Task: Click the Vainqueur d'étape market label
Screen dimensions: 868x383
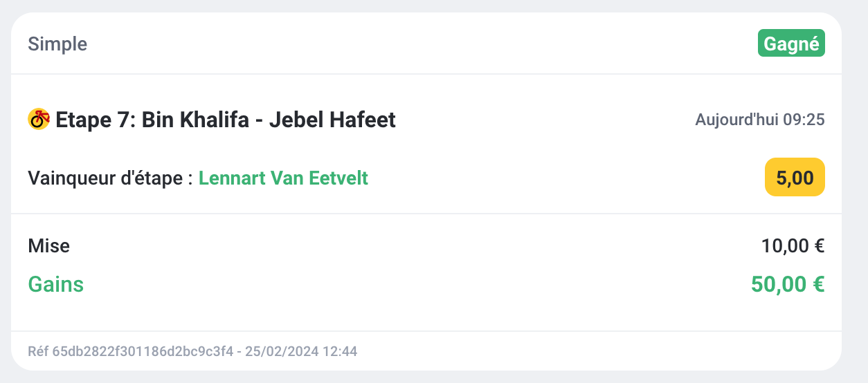Action: [107, 178]
